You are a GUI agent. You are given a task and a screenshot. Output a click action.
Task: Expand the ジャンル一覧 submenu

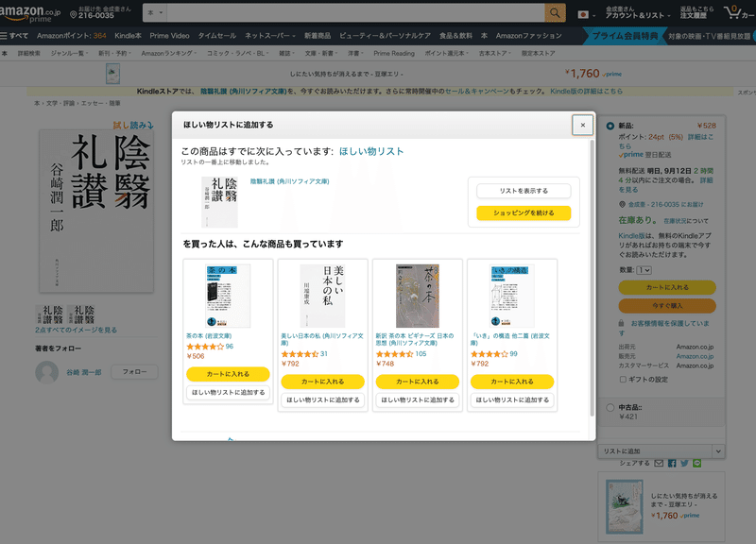[69, 53]
